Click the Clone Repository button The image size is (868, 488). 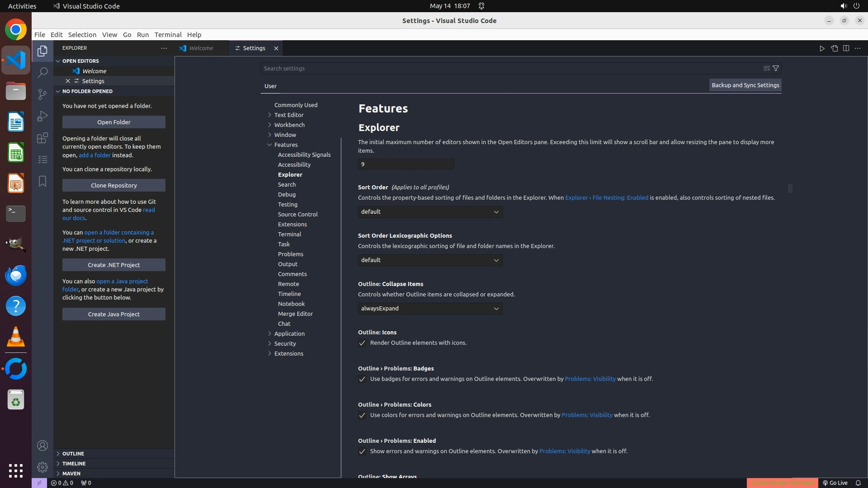(x=114, y=185)
